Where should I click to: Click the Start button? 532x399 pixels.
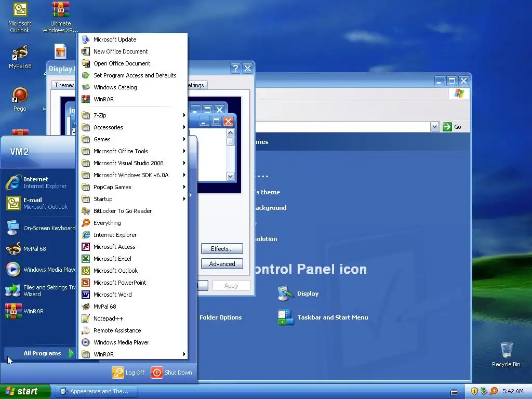25,391
